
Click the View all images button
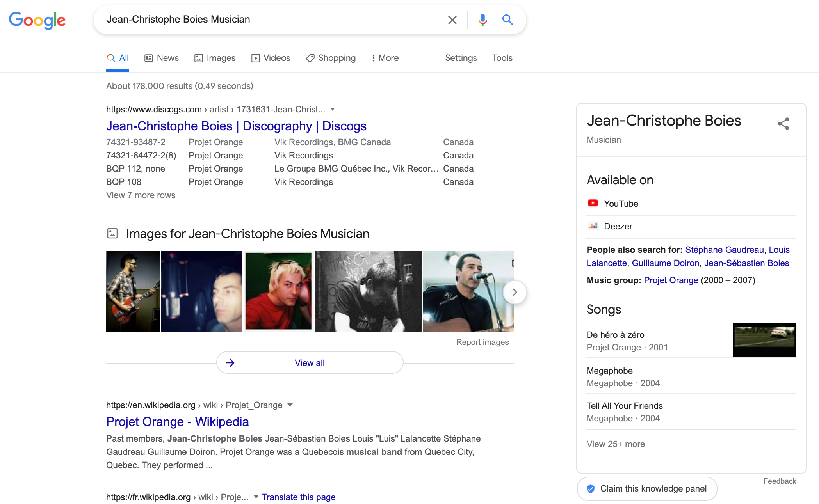(310, 362)
